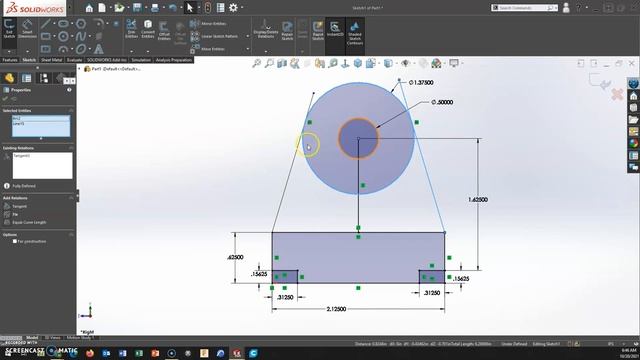Open dropdown arrow beside Options gear
This screenshot has width=640, height=360.
(242, 7)
